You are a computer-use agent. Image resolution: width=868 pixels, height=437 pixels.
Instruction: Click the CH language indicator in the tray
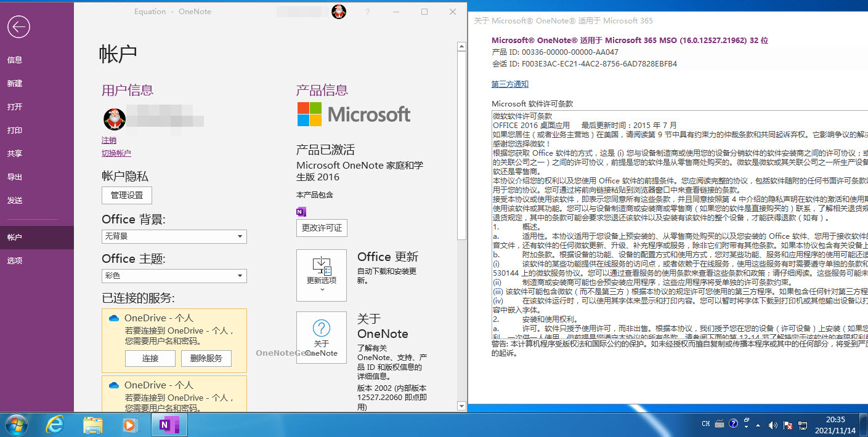706,424
